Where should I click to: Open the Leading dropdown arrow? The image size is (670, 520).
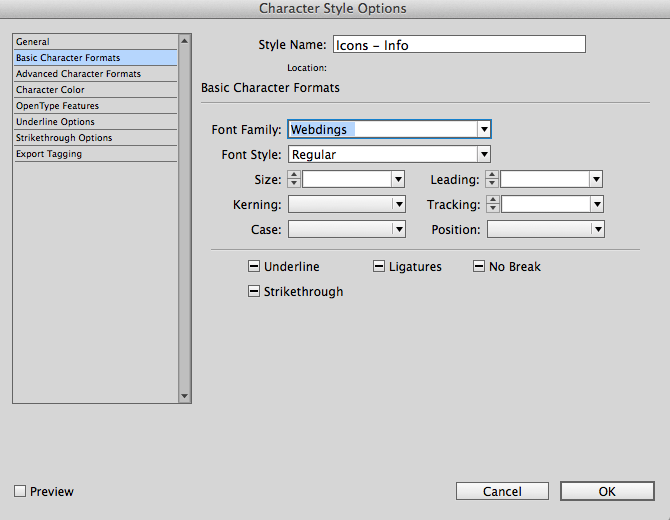pos(596,179)
